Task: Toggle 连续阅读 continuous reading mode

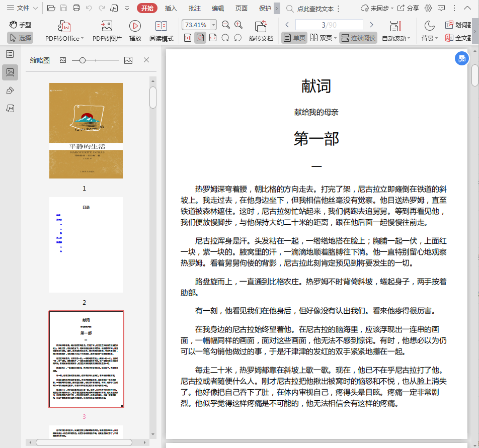Action: tap(358, 38)
